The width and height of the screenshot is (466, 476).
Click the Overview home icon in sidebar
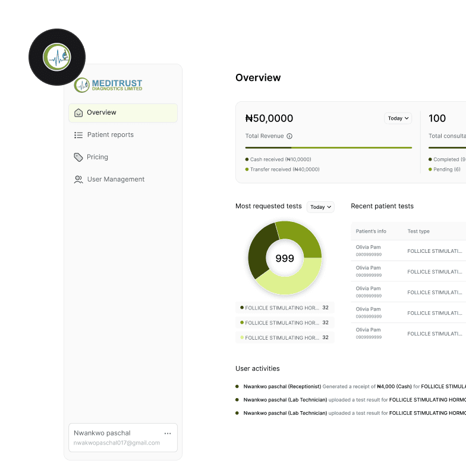(78, 112)
